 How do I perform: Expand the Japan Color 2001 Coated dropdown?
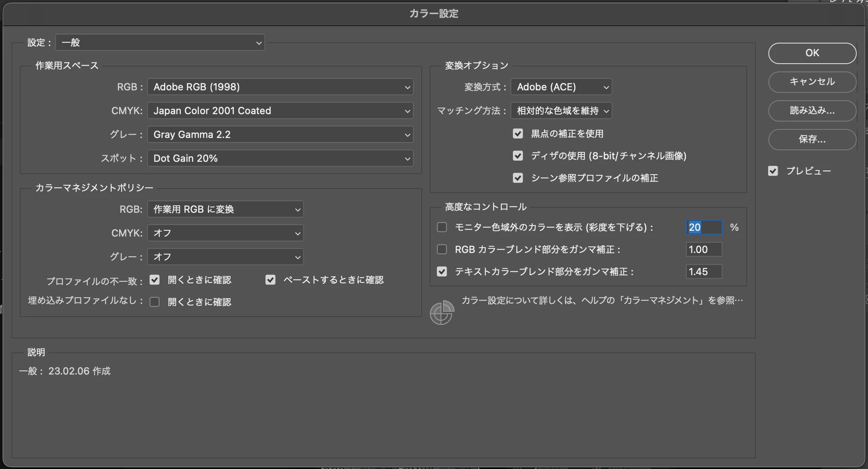pyautogui.click(x=280, y=110)
